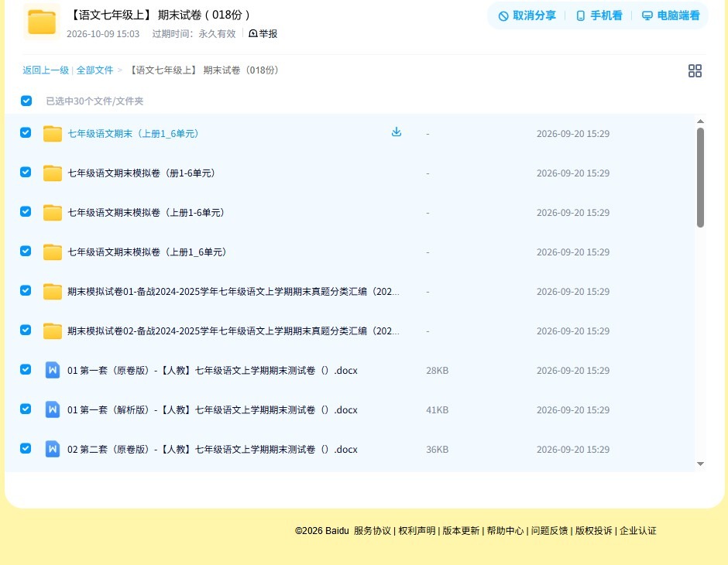The image size is (728, 565).
Task: Open 权利声明 footer link
Action: coord(417,531)
